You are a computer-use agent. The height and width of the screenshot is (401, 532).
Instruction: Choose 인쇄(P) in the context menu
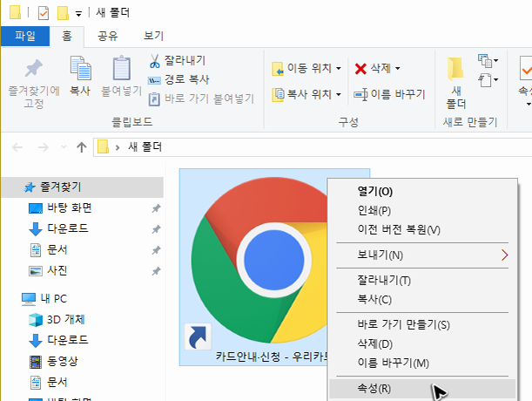422,211
